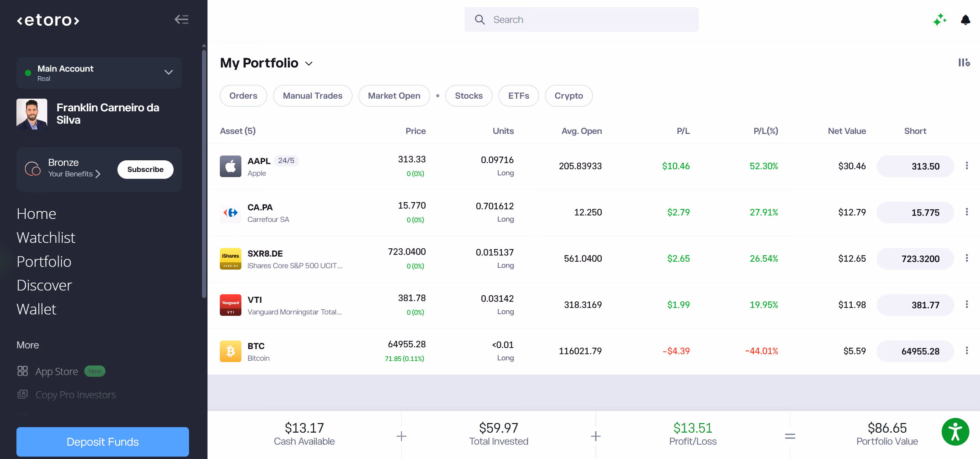The width and height of the screenshot is (980, 459).
Task: Click the Carrefour logo icon
Action: point(230,212)
